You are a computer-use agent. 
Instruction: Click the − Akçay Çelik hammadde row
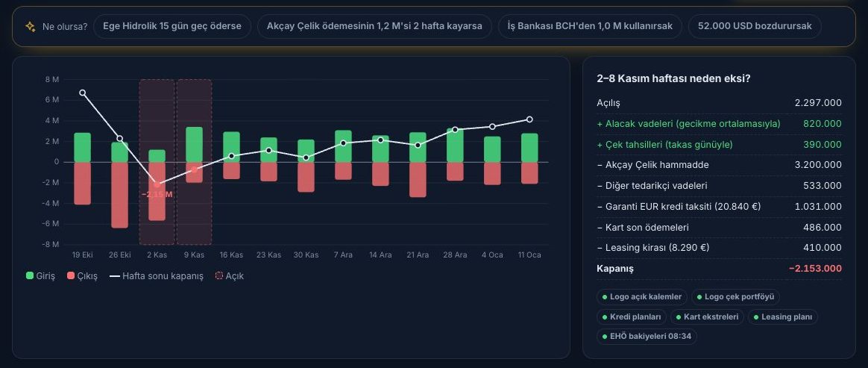719,165
